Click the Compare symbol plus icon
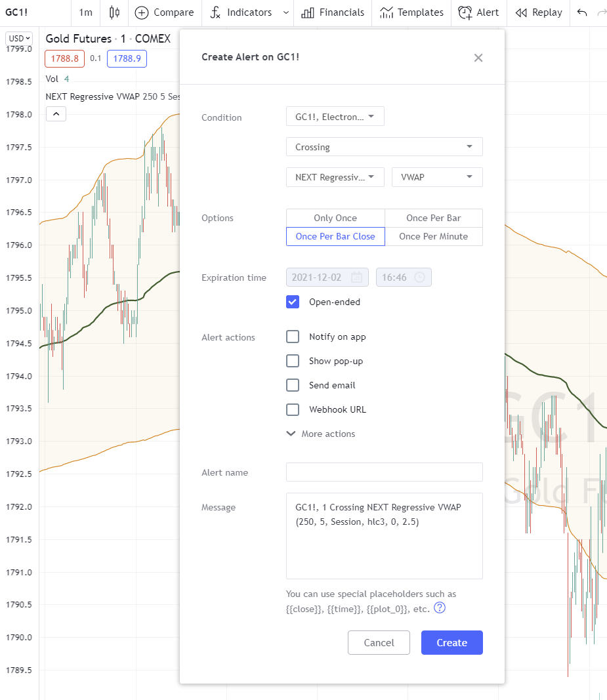Viewport: 607px width, 700px height. 142,12
